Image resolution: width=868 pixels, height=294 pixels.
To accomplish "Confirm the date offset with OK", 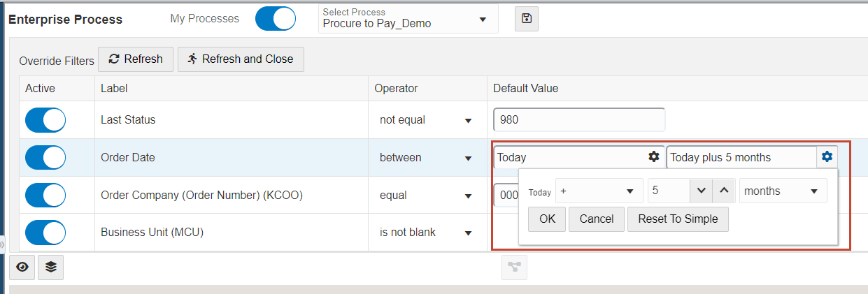I will [x=547, y=219].
